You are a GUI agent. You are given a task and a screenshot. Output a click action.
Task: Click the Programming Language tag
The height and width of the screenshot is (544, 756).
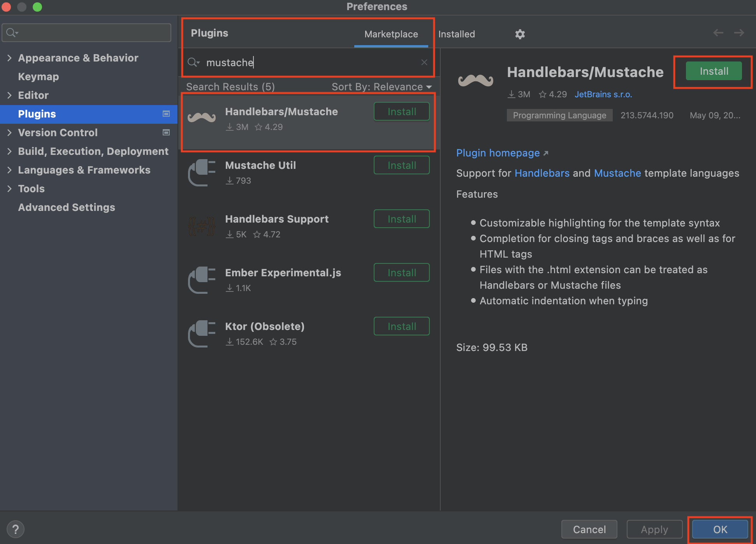559,115
